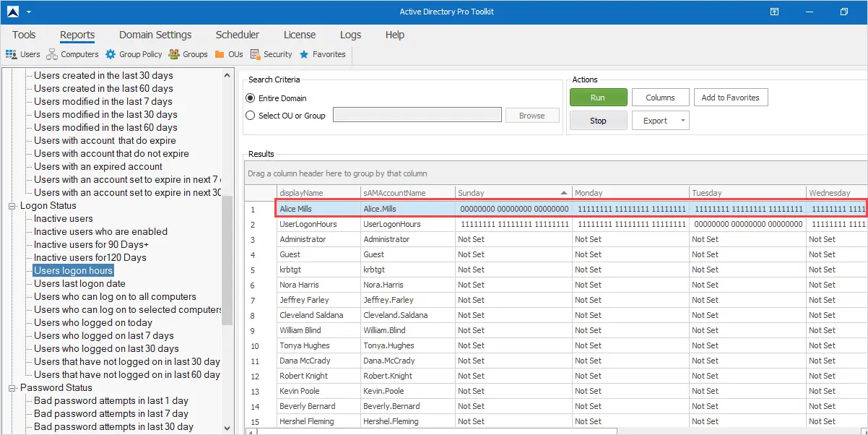Sort by the Monday column header
This screenshot has width=868, height=435.
tap(630, 193)
